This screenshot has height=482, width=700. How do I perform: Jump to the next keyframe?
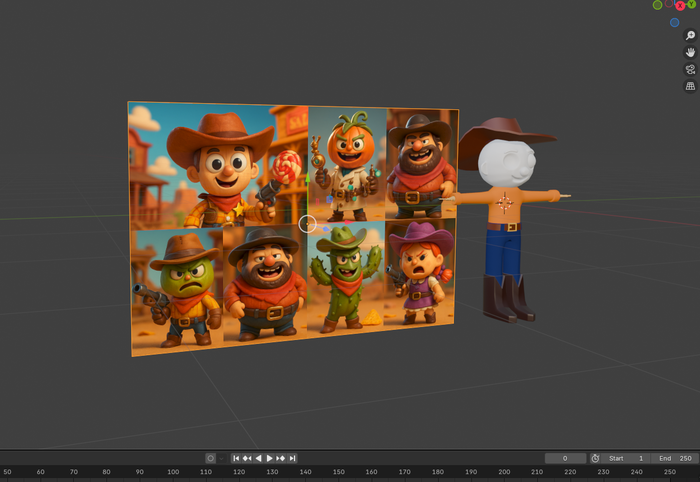pos(281,458)
